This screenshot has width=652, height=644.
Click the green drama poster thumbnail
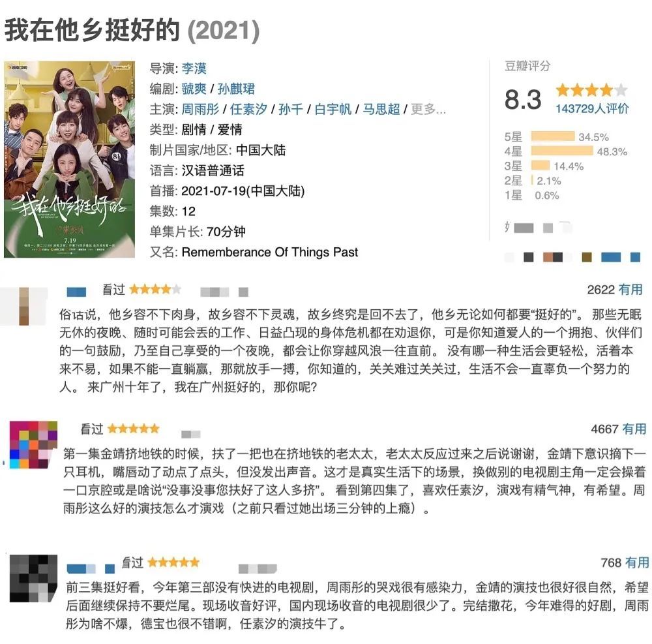click(x=70, y=159)
